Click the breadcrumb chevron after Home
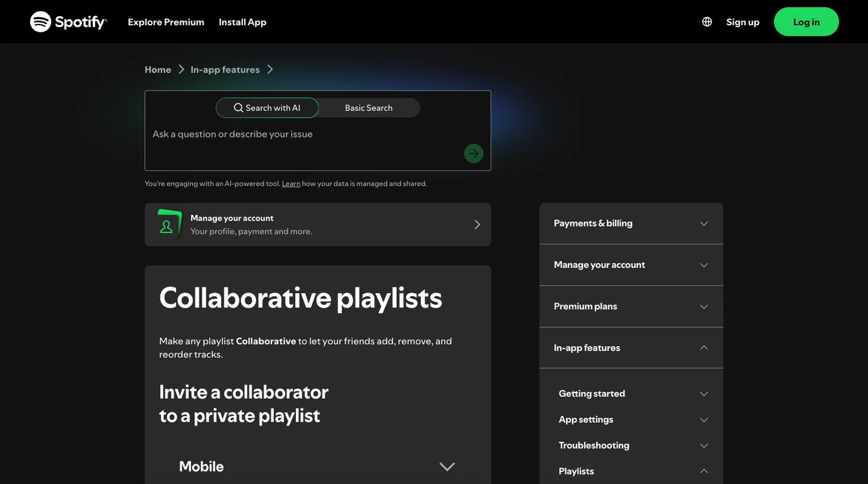This screenshot has width=868, height=484. point(181,69)
